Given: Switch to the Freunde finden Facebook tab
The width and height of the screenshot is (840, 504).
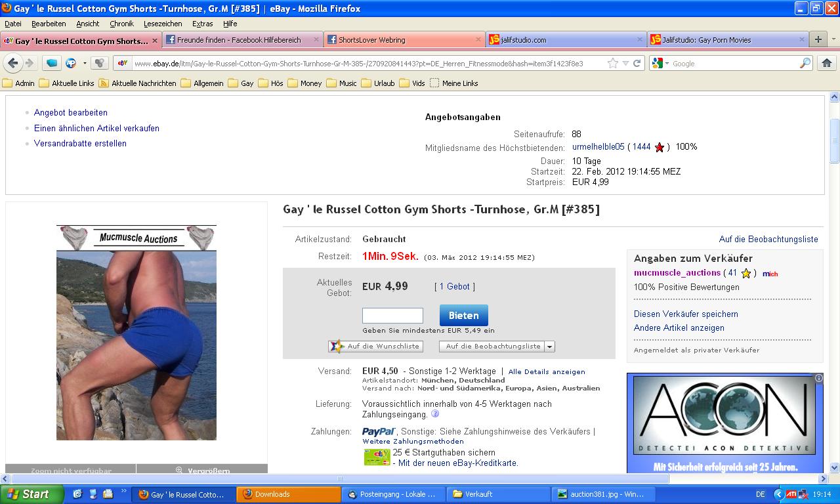Looking at the screenshot, I should point(239,40).
